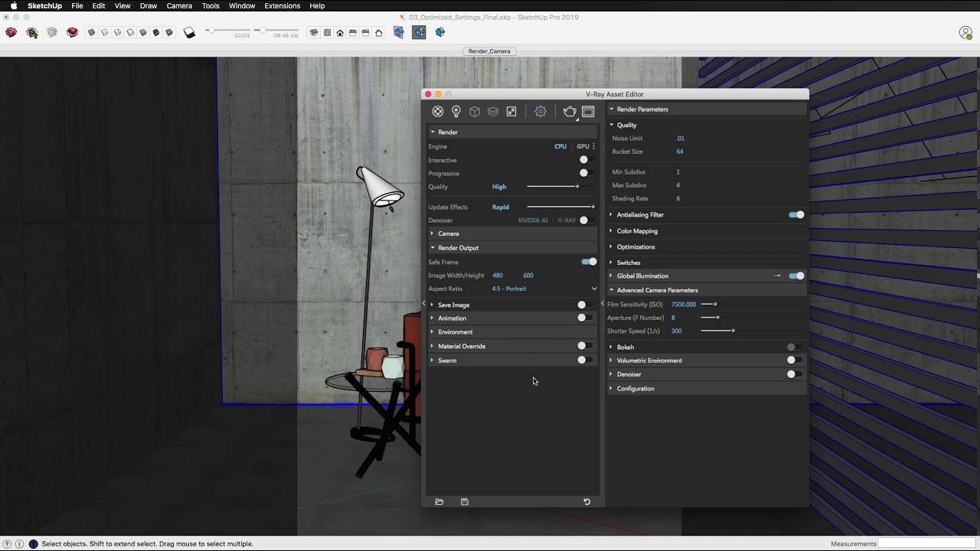980x551 pixels.
Task: Start render with the teapot icon
Action: click(x=570, y=112)
